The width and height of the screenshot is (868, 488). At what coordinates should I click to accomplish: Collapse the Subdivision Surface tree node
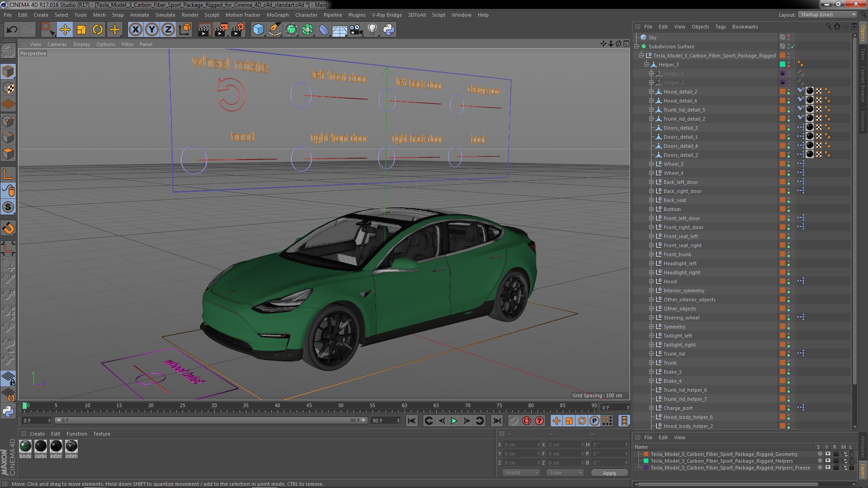click(x=637, y=47)
